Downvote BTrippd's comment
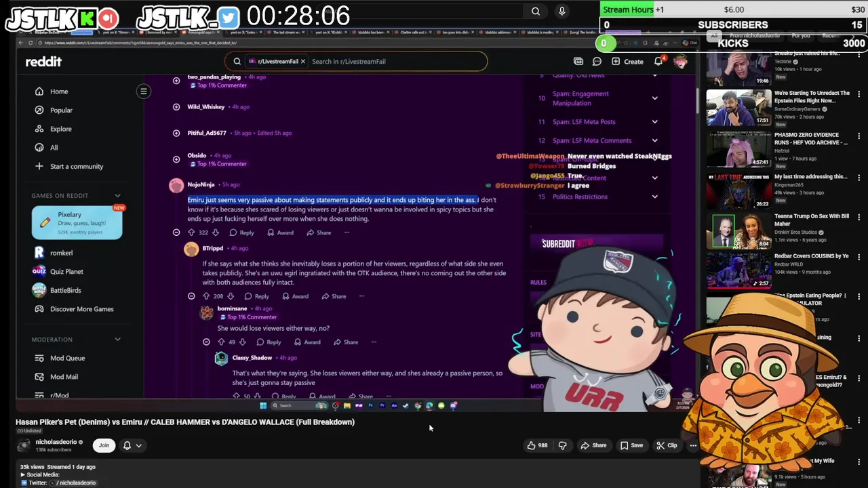 pos(231,296)
